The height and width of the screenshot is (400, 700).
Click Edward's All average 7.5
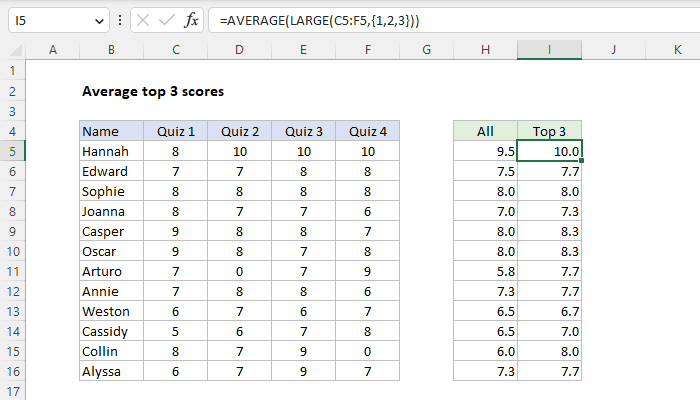pyautogui.click(x=485, y=171)
